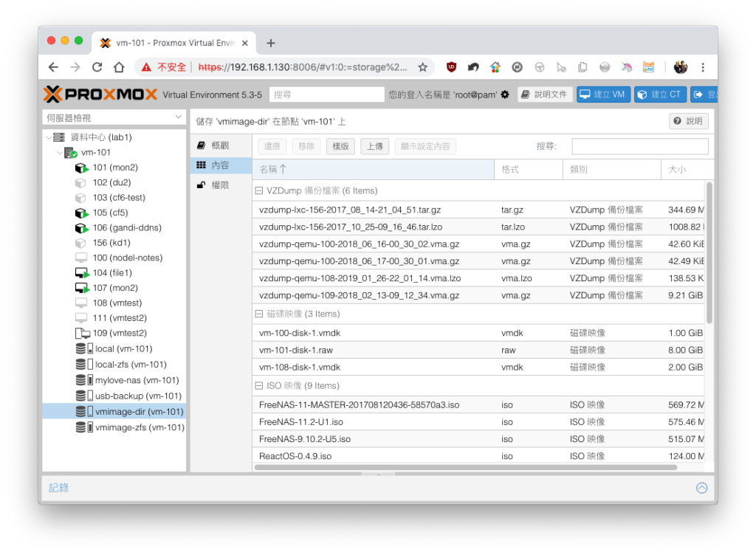The image size is (756, 555).
Task: Open user settings gear icon
Action: point(505,94)
